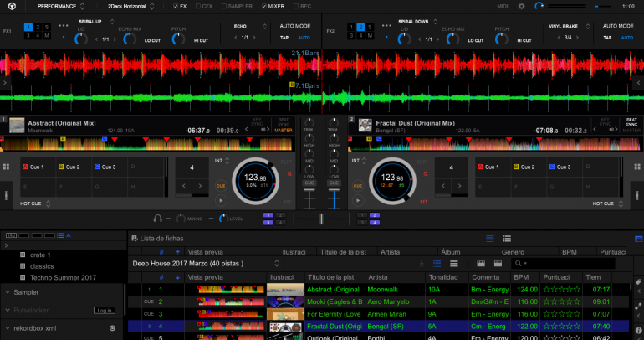The width and height of the screenshot is (644, 340).
Task: Click HI CUT on FX1
Action: click(x=202, y=40)
